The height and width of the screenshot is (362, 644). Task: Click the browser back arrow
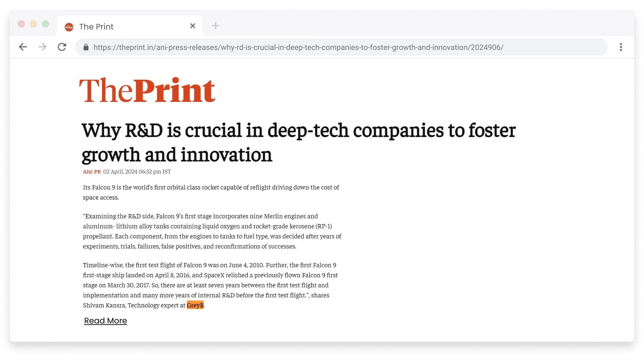23,47
